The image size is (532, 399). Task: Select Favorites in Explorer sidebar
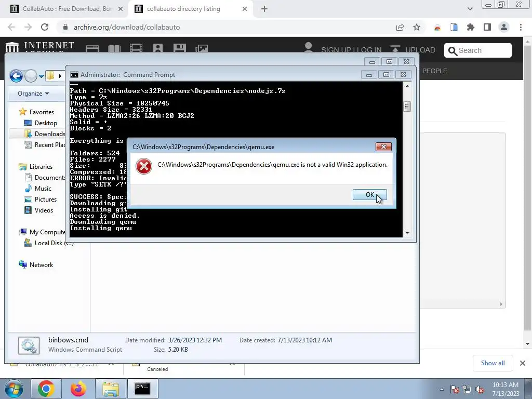pos(42,112)
